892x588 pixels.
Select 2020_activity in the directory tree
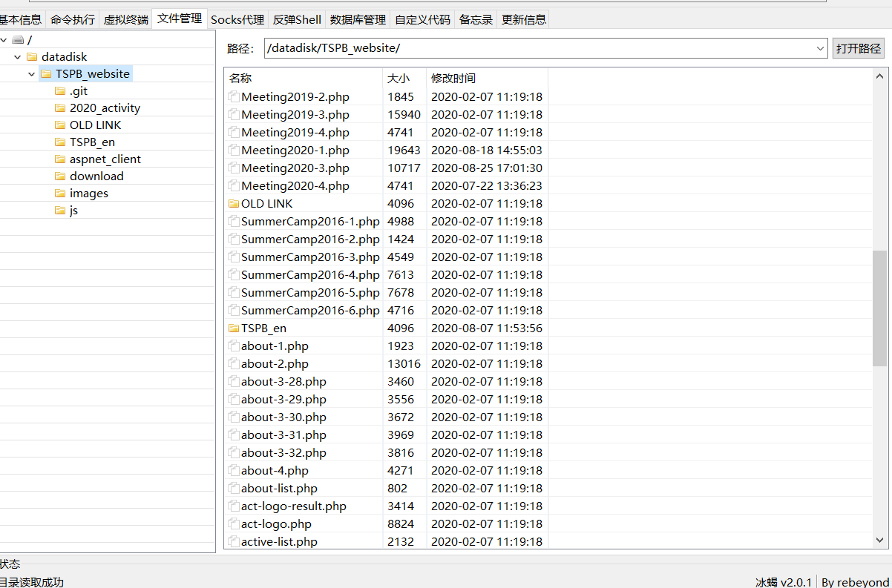[x=105, y=108]
